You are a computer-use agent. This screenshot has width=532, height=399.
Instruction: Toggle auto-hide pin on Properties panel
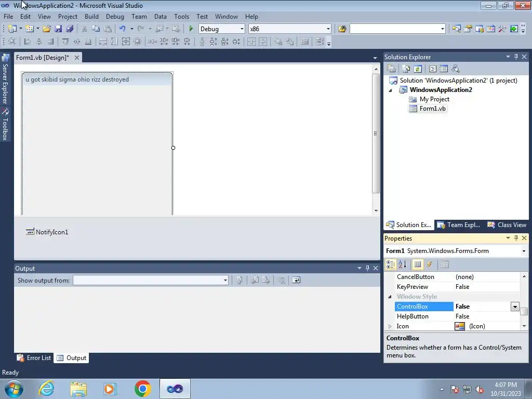tap(516, 238)
